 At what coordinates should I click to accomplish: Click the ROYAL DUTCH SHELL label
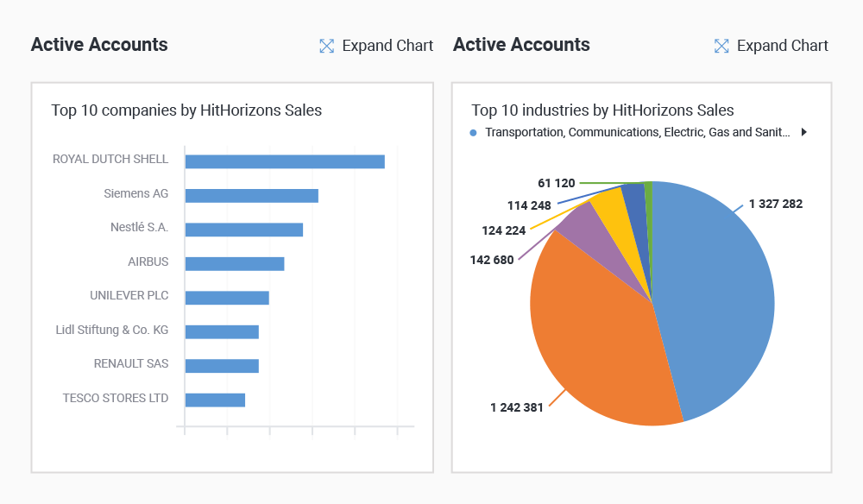click(x=110, y=159)
